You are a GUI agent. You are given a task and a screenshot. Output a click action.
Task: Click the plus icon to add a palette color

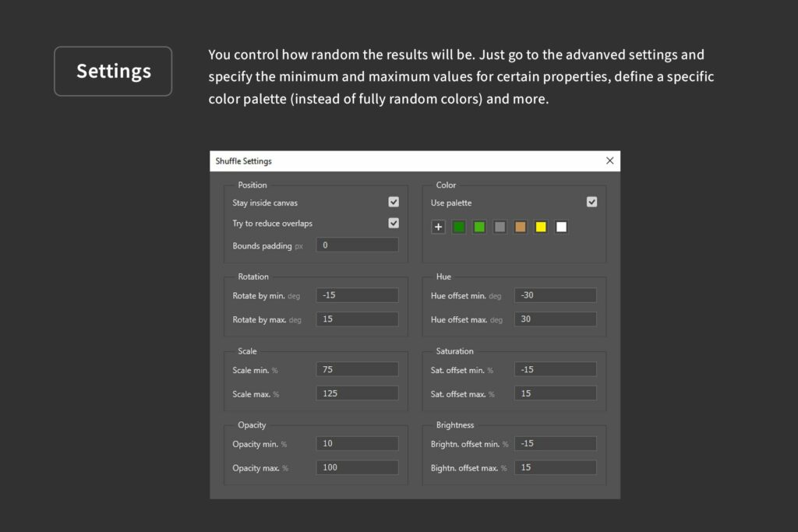tap(438, 227)
